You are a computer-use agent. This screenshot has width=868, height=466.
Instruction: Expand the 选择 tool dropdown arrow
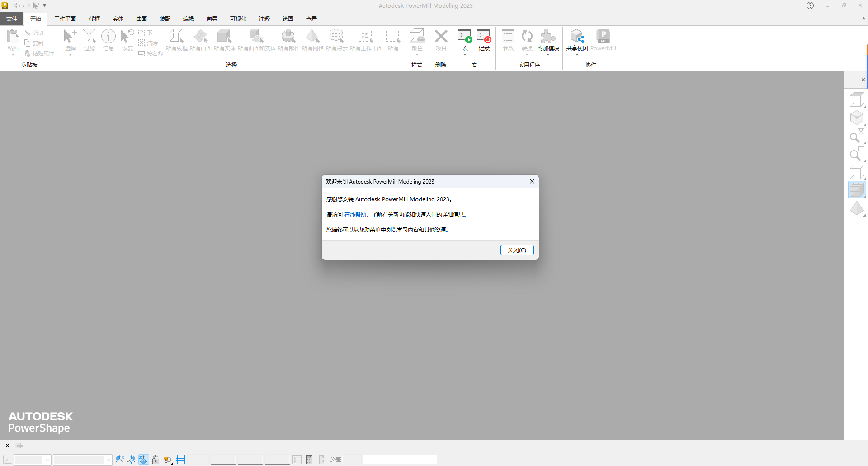coord(70,54)
